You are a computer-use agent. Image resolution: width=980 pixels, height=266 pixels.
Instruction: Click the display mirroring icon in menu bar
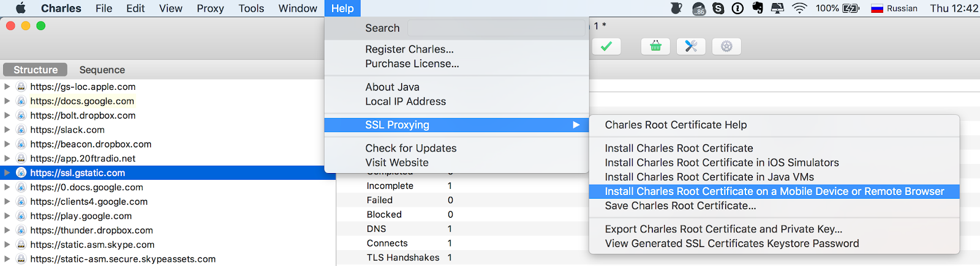tap(777, 8)
